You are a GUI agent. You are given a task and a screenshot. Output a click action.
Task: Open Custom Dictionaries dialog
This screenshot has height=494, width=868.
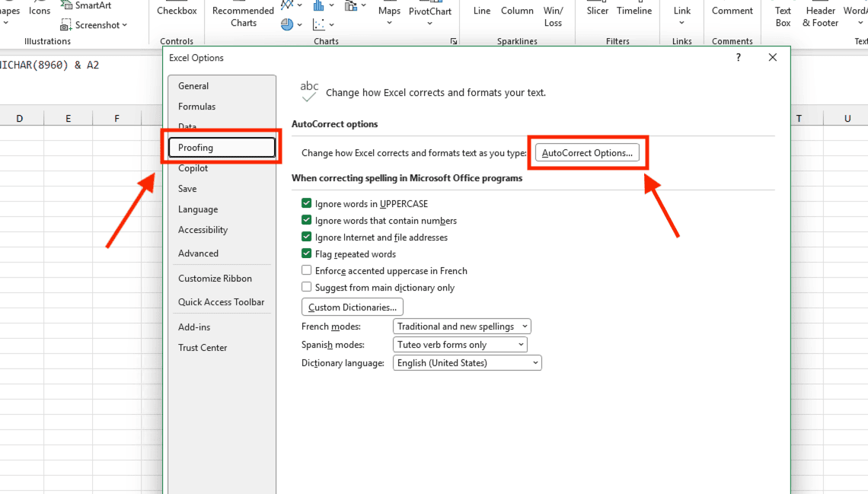pos(352,307)
